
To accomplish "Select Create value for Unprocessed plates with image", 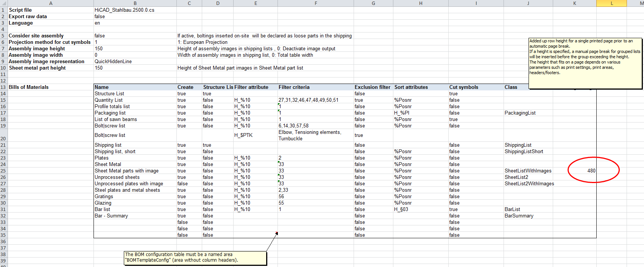I will (x=182, y=183).
